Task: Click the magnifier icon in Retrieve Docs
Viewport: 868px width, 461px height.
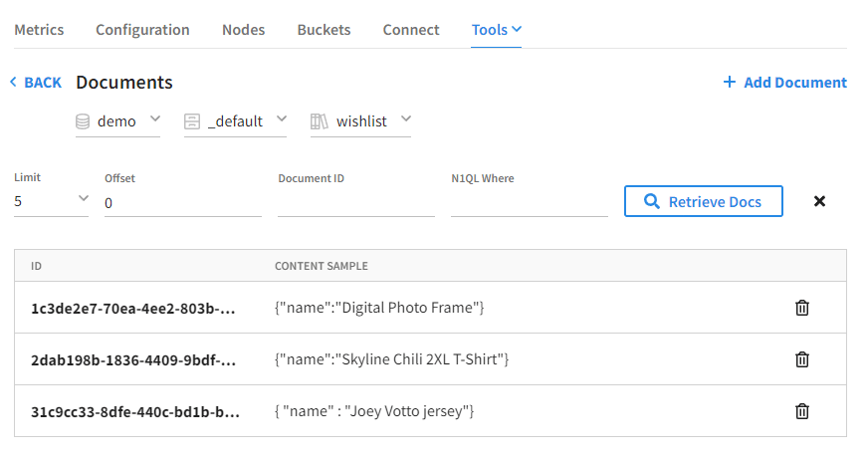Action: (x=652, y=201)
